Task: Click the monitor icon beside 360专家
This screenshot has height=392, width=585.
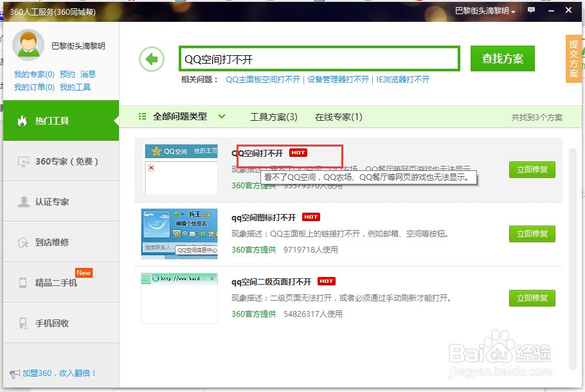Action: [x=23, y=161]
